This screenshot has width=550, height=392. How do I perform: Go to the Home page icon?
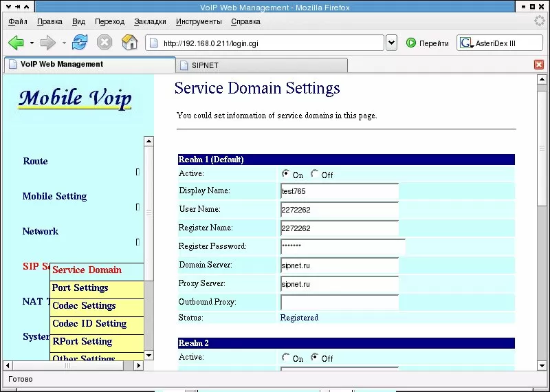129,43
